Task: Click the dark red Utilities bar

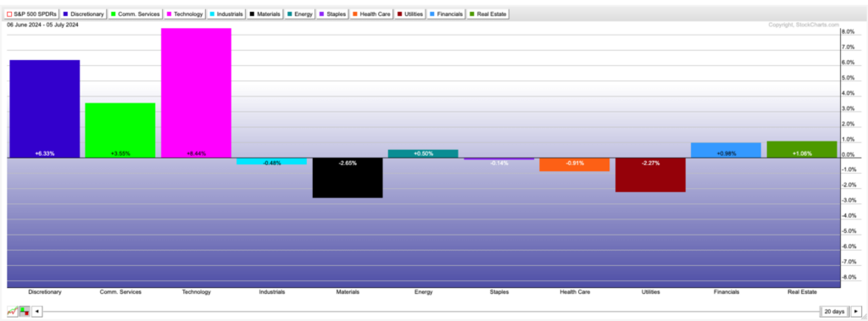Action: 650,174
